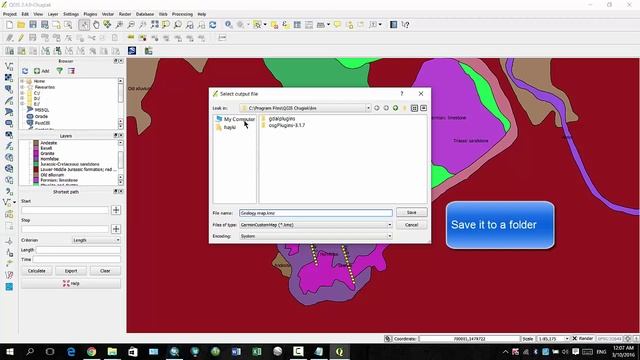
Task: Expand the Home node in Browser tree
Action: (x=22, y=81)
